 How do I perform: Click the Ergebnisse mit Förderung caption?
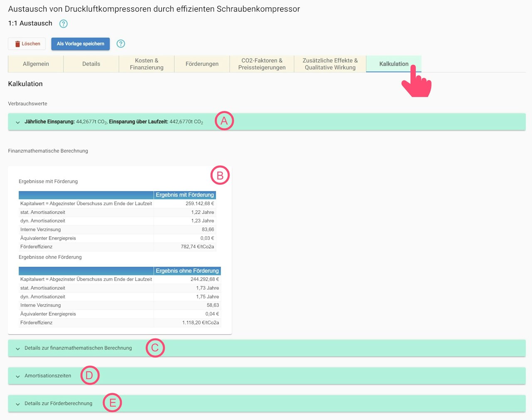click(48, 181)
